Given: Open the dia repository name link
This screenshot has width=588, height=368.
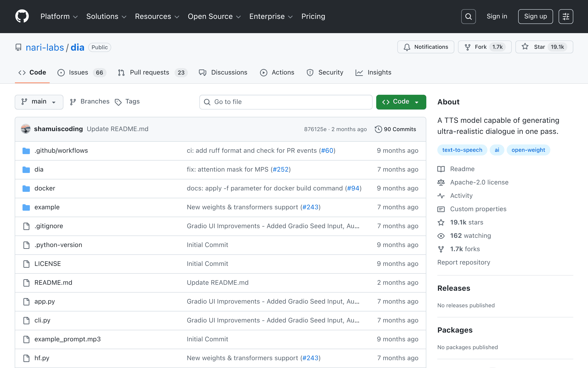Looking at the screenshot, I should point(77,47).
